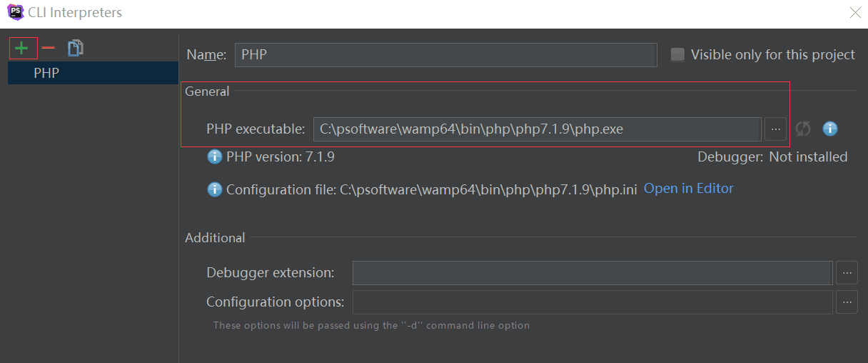Select the PHP interpreter in the list
868x363 pixels.
[x=46, y=73]
